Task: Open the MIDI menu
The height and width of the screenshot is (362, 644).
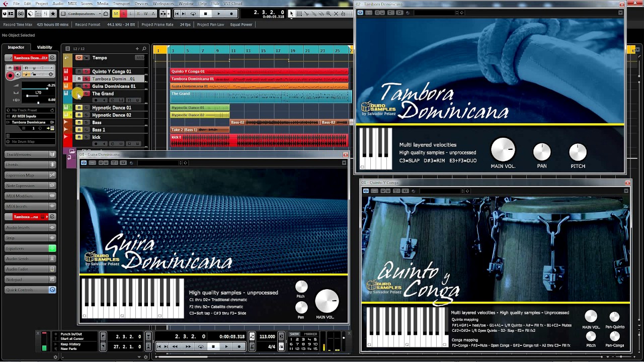Action: pos(72,4)
